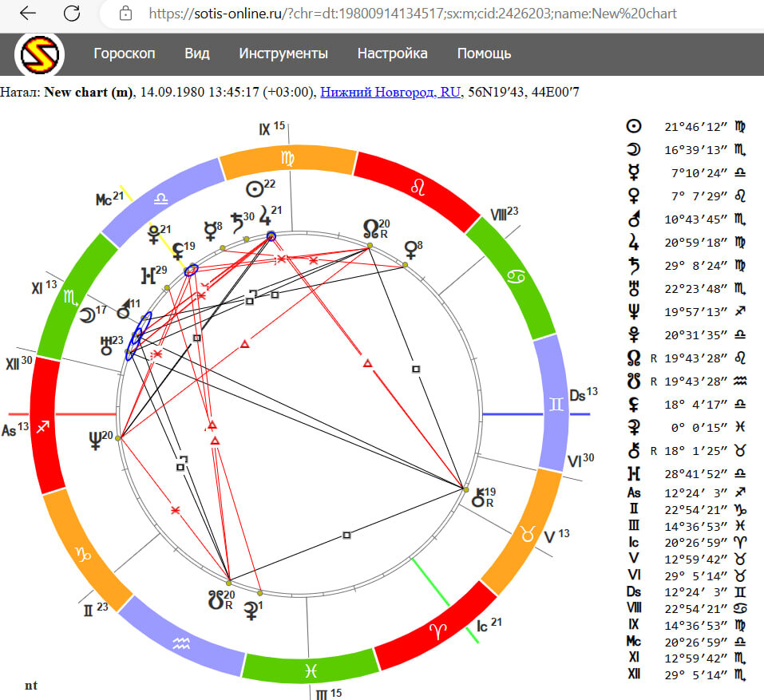This screenshot has height=700, width=764.
Task: Click the red Sagittarius sign segment
Action: (x=43, y=427)
